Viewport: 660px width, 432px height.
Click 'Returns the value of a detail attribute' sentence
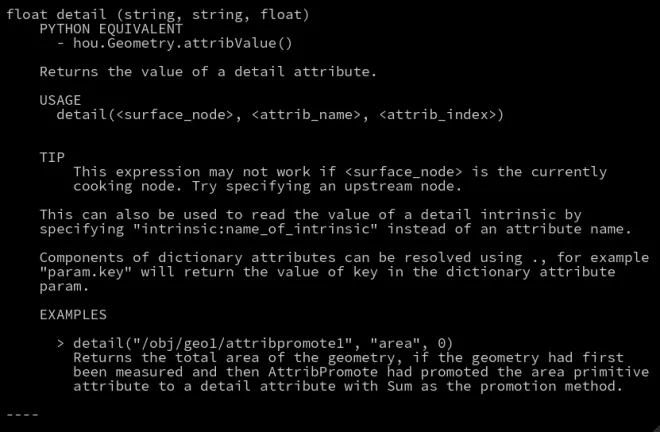[208, 72]
